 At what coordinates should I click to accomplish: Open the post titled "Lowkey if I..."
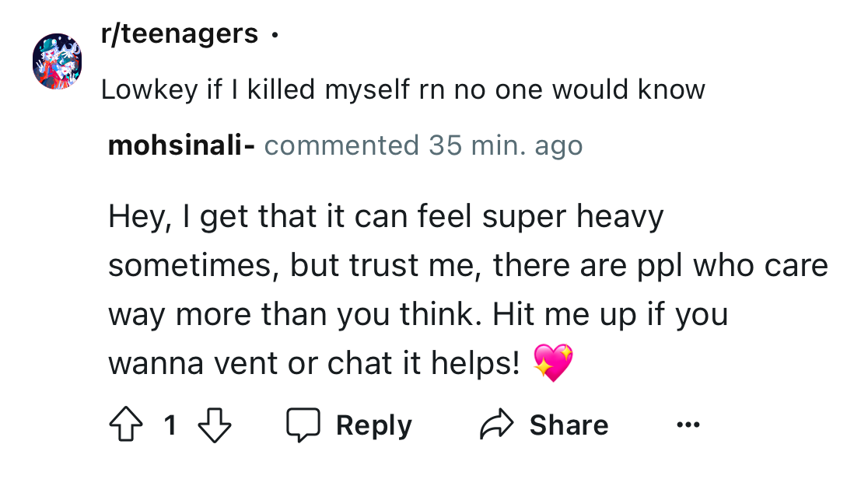(x=402, y=89)
